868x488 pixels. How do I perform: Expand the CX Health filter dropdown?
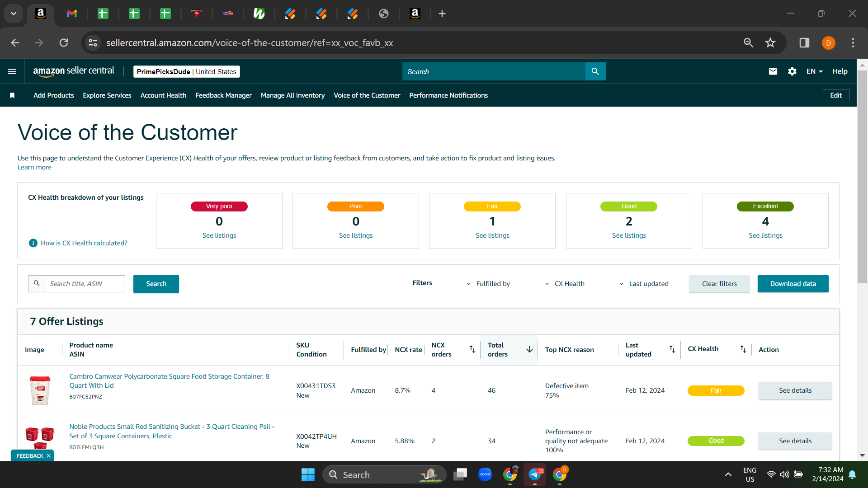tap(565, 284)
